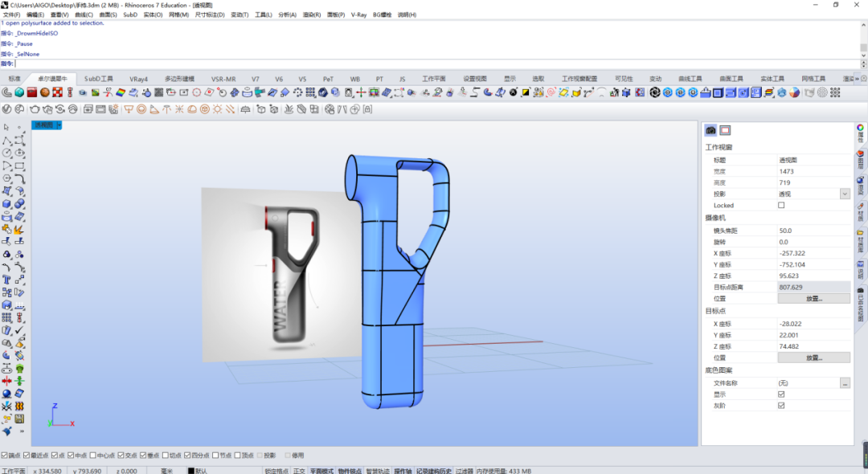Uncheck the 灰阶 checkbox

(x=781, y=406)
